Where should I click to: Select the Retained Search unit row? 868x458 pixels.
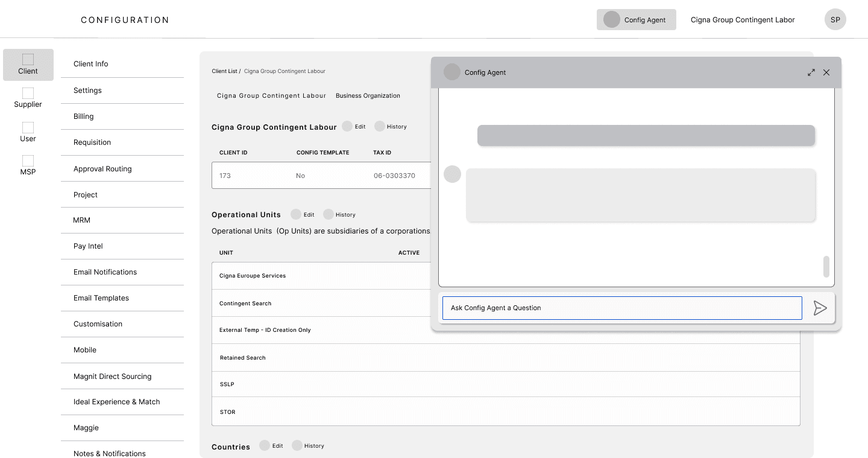pos(506,357)
